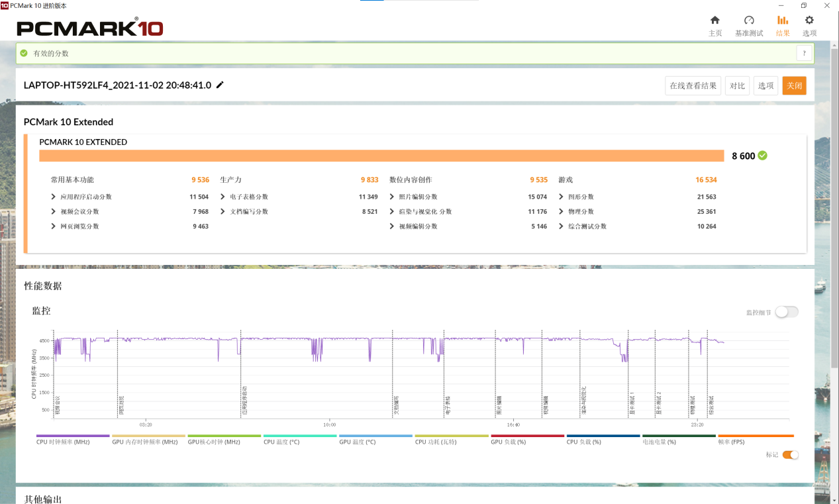
Task: Click the green check beside 8 600 score
Action: tap(763, 156)
